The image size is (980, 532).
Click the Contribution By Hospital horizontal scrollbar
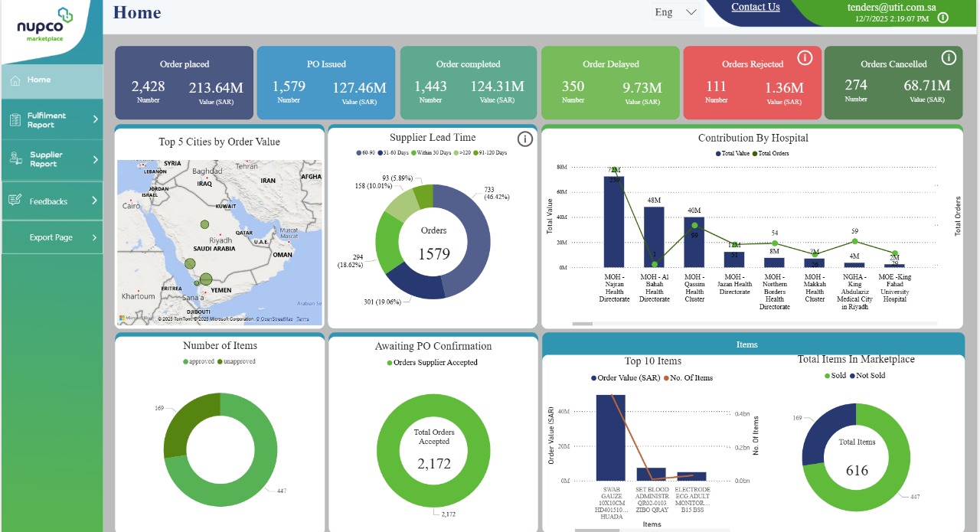point(583,324)
